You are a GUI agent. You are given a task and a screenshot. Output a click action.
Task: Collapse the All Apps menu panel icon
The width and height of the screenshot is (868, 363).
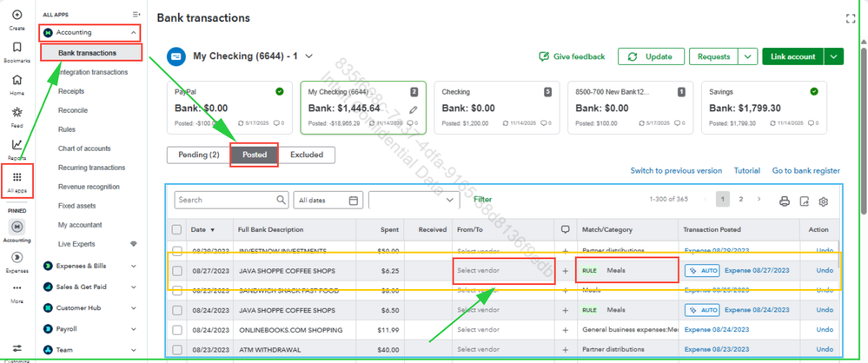[136, 15]
